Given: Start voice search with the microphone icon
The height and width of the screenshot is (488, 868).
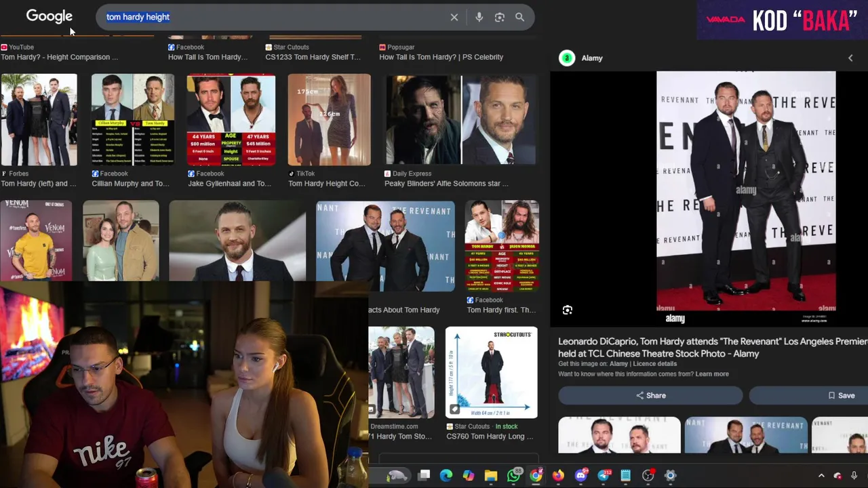Looking at the screenshot, I should pos(479,17).
